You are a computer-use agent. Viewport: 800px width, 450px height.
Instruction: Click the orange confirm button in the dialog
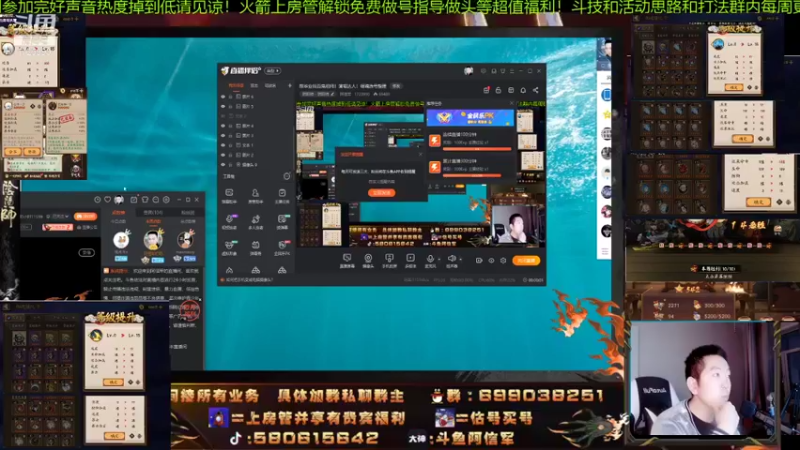click(x=381, y=193)
